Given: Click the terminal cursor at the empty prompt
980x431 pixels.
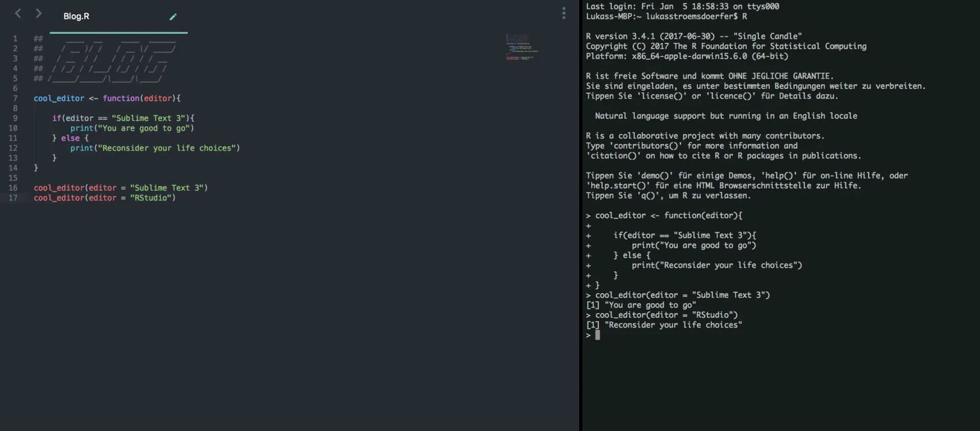Looking at the screenshot, I should pyautogui.click(x=598, y=335).
